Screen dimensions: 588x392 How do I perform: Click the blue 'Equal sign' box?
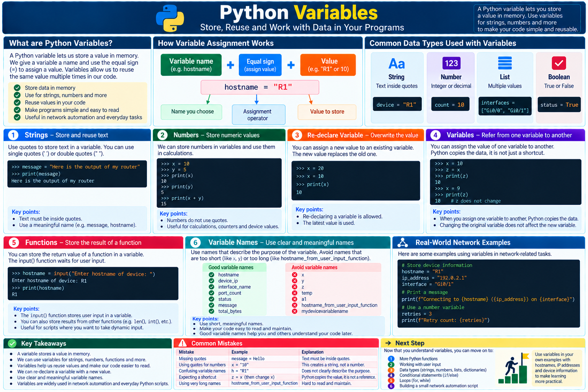260,65
